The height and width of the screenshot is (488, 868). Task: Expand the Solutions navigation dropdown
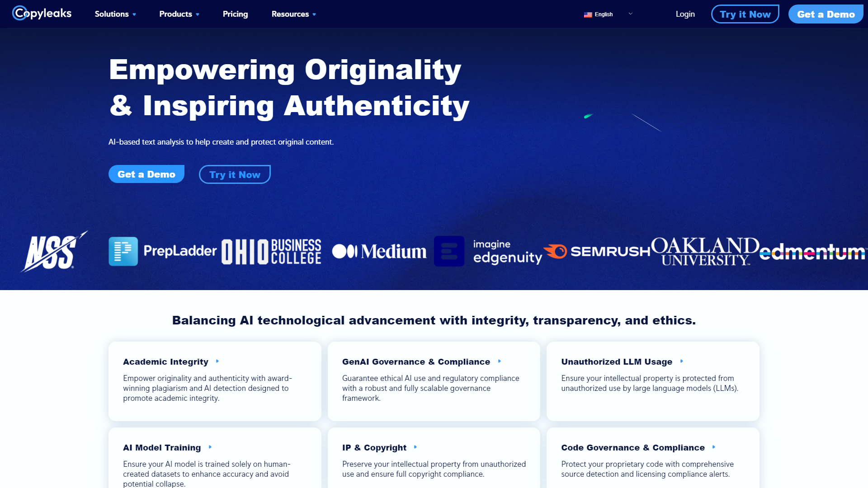tap(116, 14)
